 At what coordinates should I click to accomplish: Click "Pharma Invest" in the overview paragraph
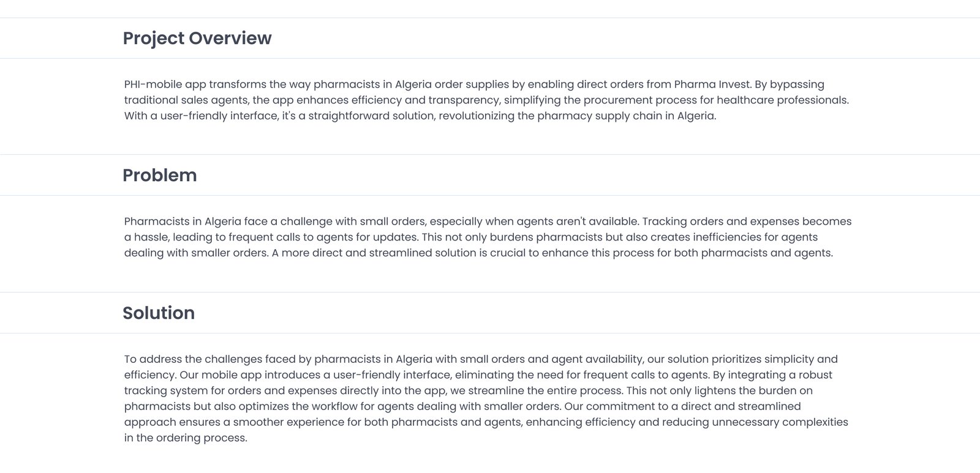coord(712,84)
